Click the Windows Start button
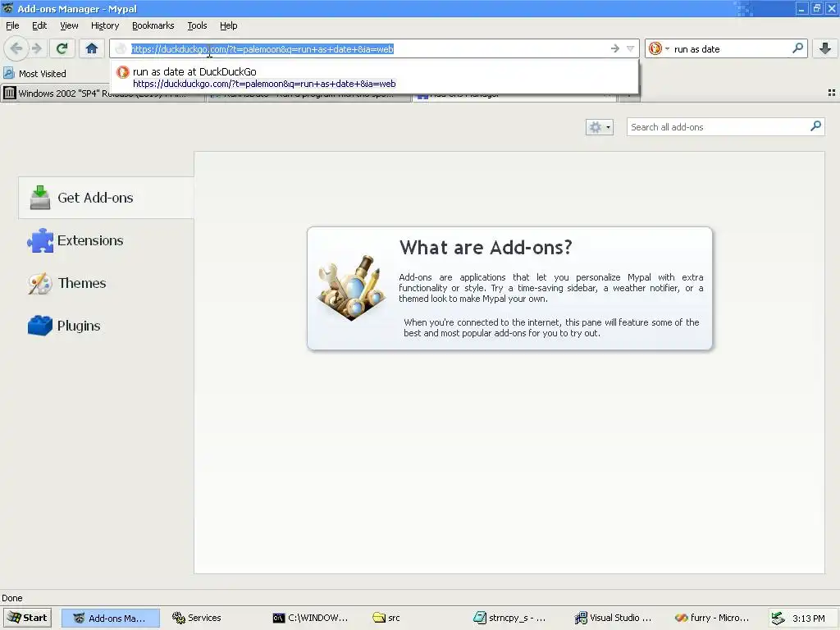 pyautogui.click(x=28, y=618)
